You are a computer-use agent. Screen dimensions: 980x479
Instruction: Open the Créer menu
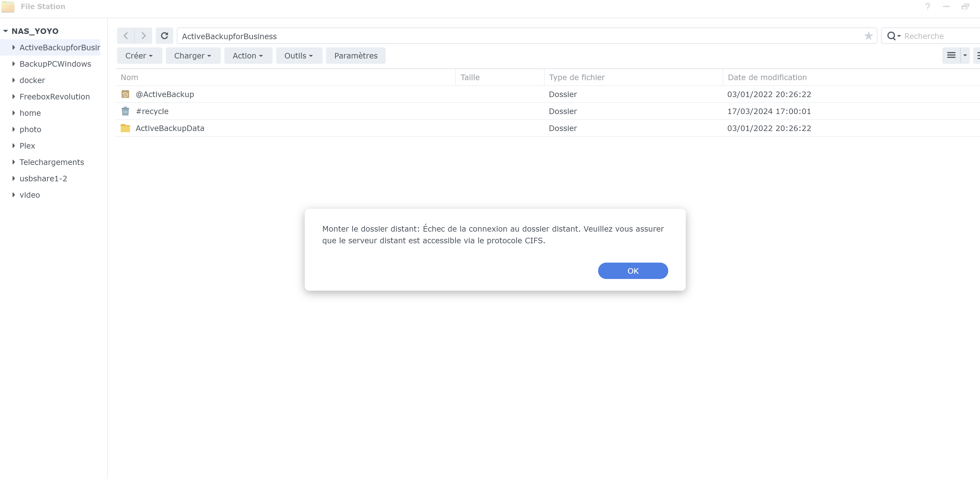coord(140,56)
